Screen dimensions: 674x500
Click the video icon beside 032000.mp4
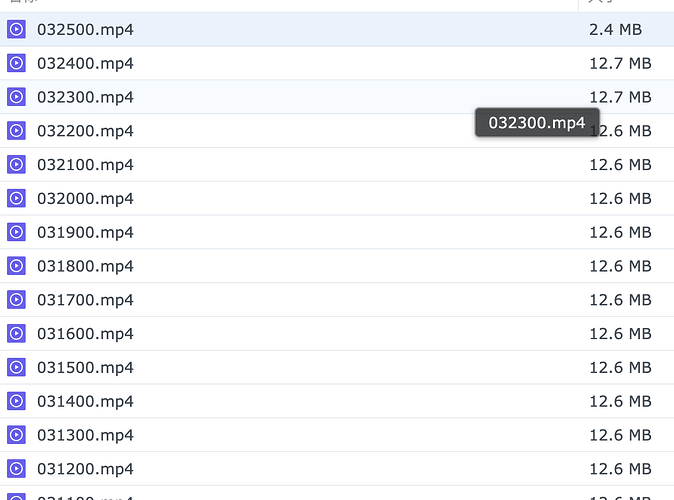(x=16, y=198)
